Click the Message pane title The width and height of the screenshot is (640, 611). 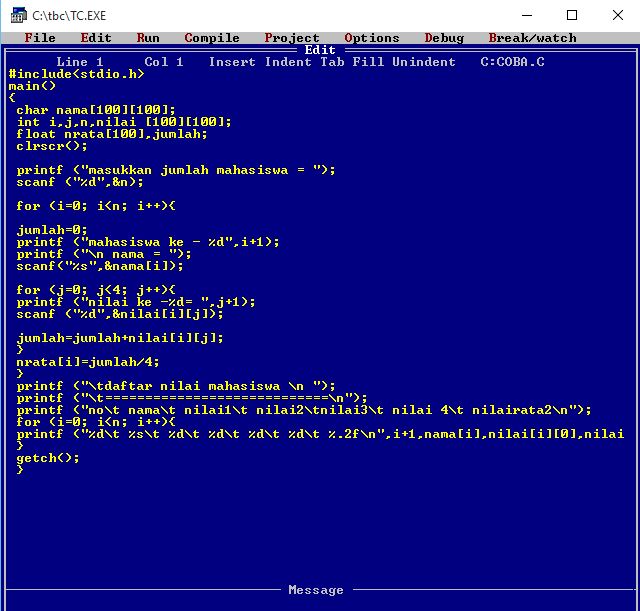pyautogui.click(x=316, y=590)
